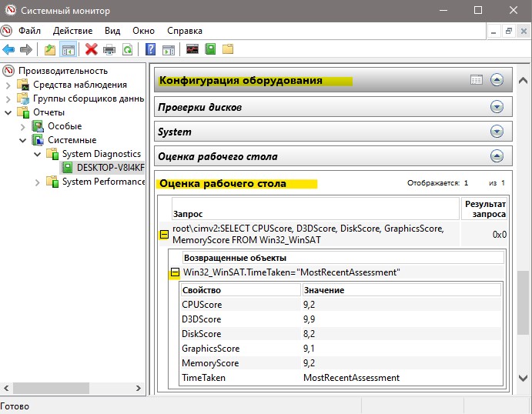Screen dimensions: 532x414
Task: Toggle the Show/Hide action pane icon
Action: (x=169, y=50)
